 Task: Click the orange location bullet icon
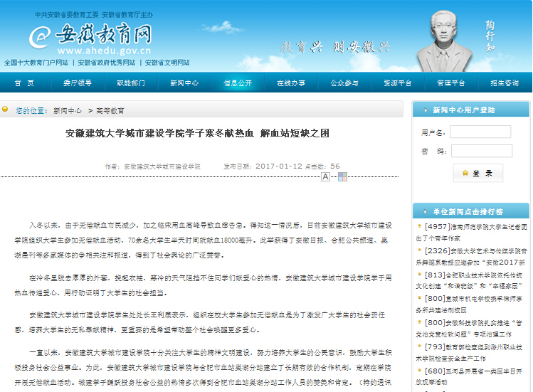coord(5,110)
